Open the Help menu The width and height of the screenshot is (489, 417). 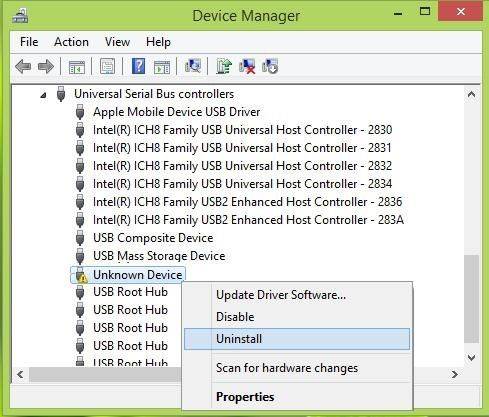158,42
